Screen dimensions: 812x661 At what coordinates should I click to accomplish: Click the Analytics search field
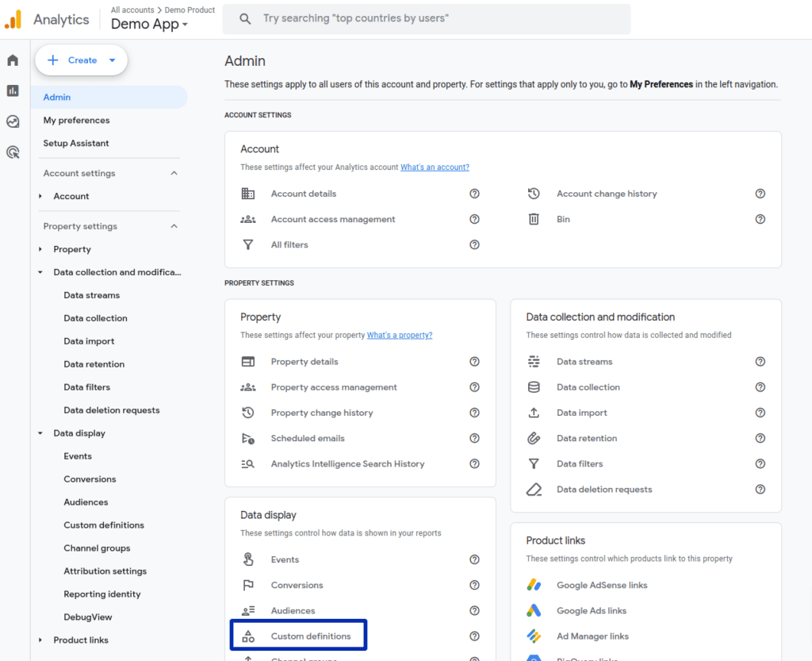(427, 19)
